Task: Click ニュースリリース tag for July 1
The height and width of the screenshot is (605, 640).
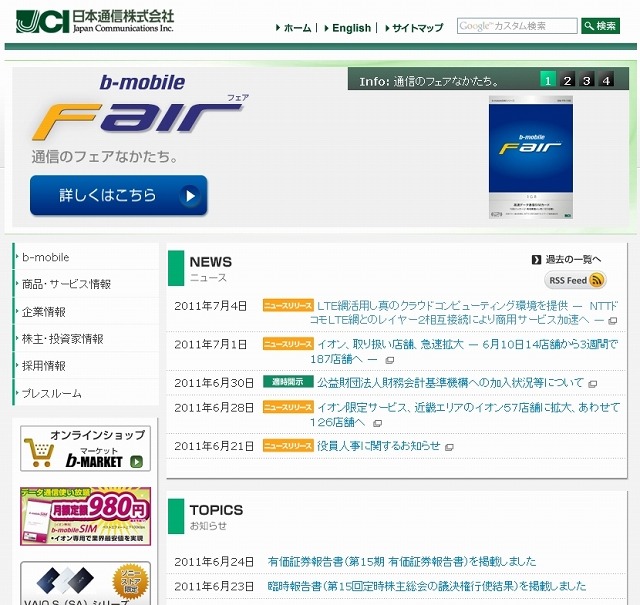Action: [288, 344]
